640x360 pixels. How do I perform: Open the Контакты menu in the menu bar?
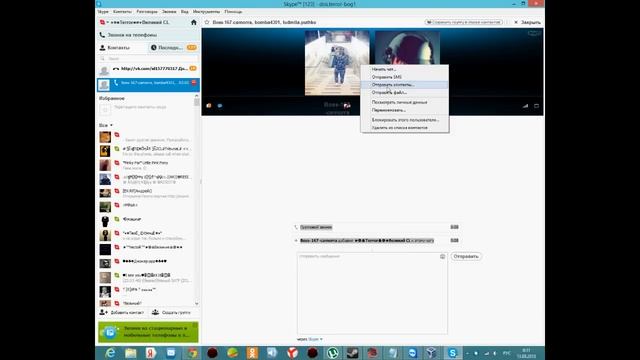[x=122, y=12]
